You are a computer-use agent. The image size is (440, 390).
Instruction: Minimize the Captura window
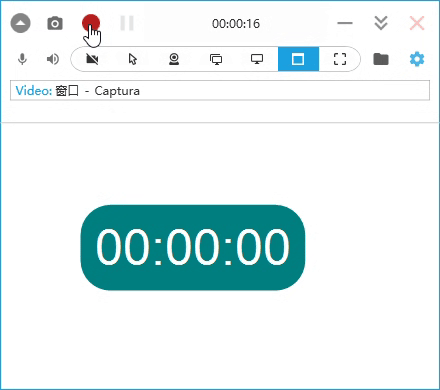345,23
